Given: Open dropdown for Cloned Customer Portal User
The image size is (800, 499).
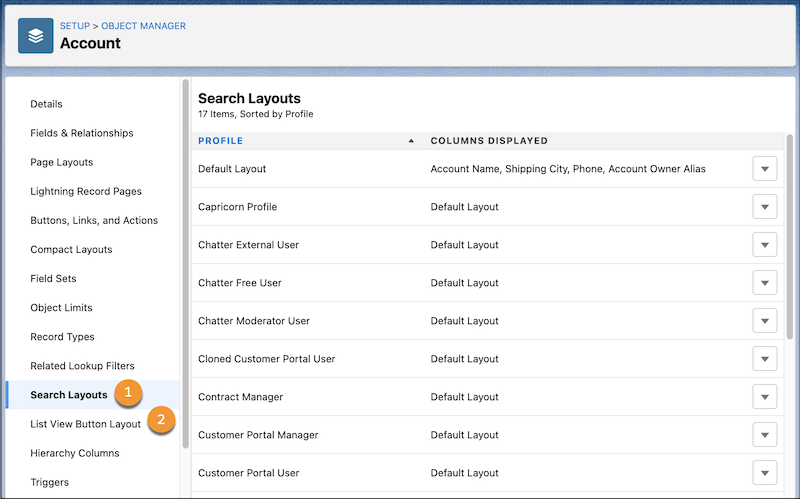Looking at the screenshot, I should pyautogui.click(x=764, y=359).
